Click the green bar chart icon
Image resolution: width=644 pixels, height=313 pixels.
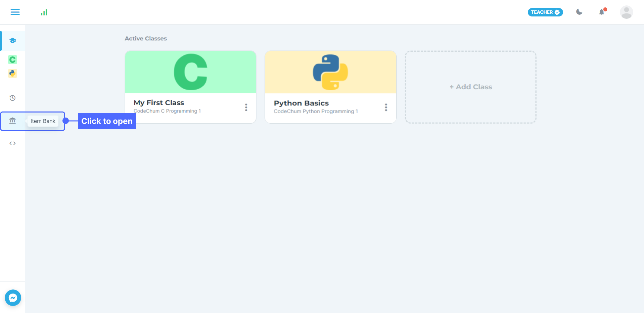click(x=44, y=12)
